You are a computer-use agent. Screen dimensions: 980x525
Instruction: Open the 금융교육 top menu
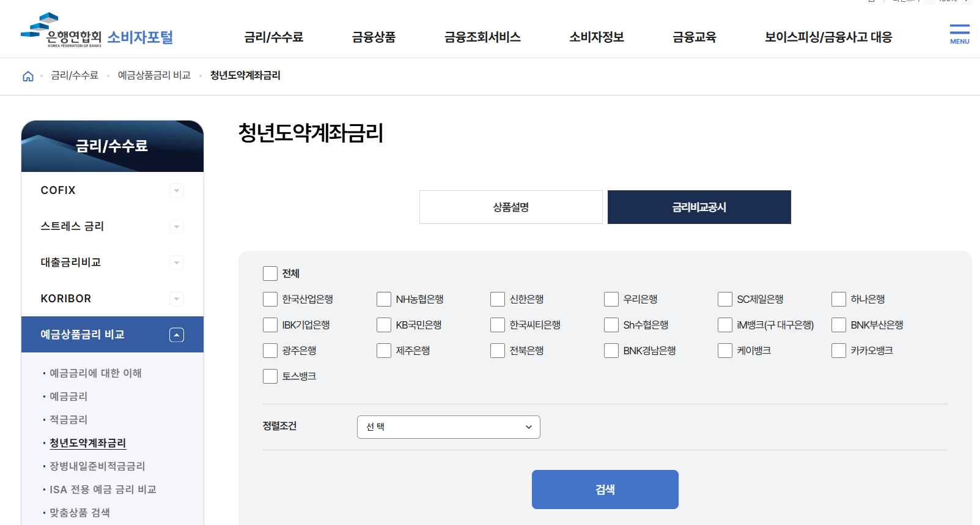pos(694,37)
